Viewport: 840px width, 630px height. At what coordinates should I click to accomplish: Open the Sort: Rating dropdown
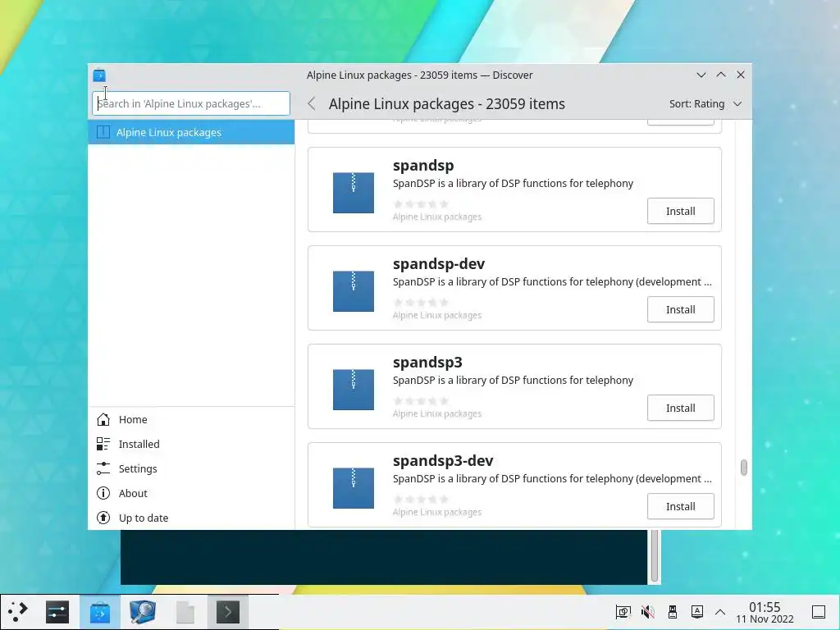tap(705, 104)
